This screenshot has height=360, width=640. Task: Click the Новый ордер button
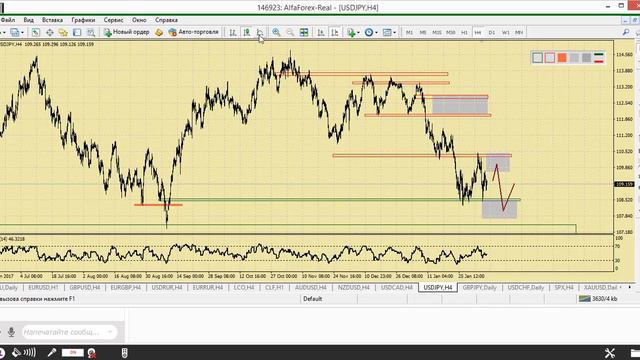click(126, 32)
